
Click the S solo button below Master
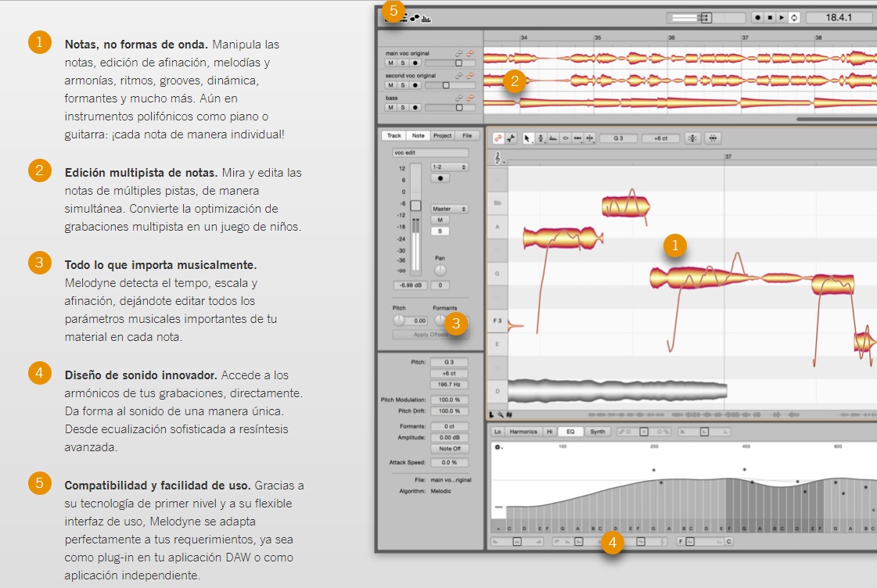[x=440, y=231]
